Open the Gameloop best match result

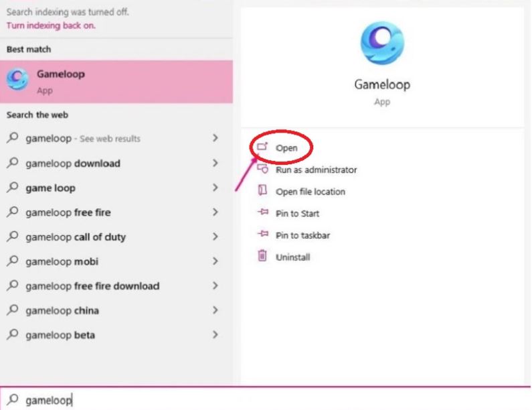116,82
